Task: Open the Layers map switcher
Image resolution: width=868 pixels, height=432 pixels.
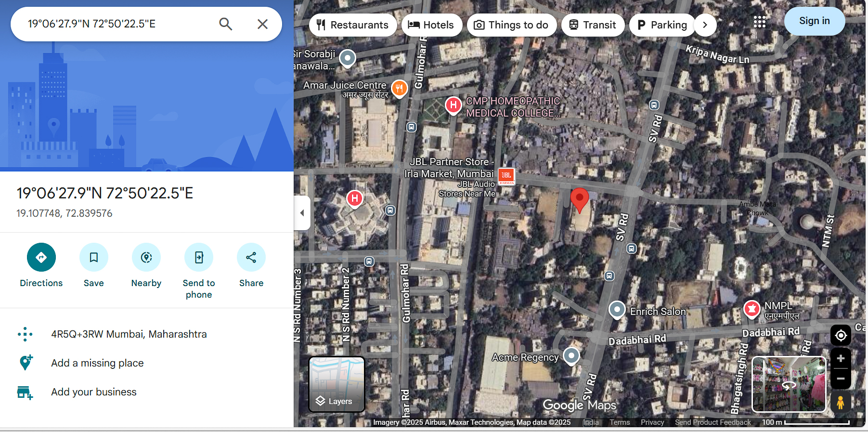Action: pyautogui.click(x=337, y=384)
